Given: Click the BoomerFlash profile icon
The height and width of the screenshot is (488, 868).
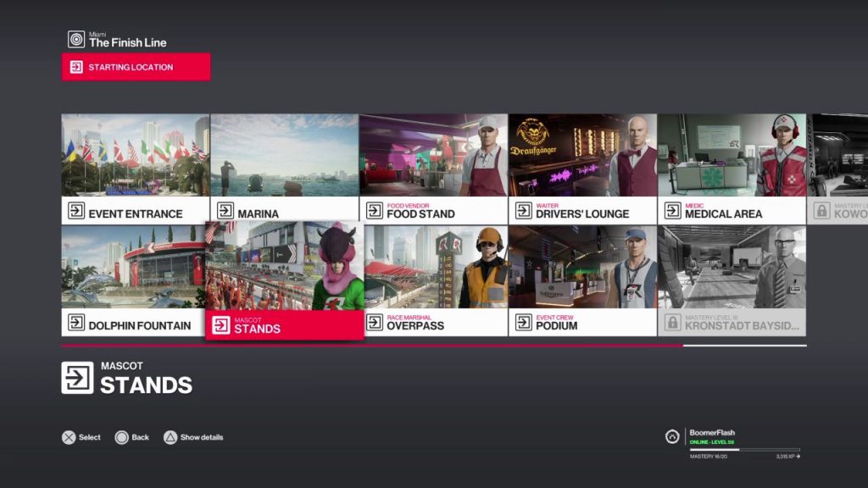Looking at the screenshot, I should tap(672, 436).
